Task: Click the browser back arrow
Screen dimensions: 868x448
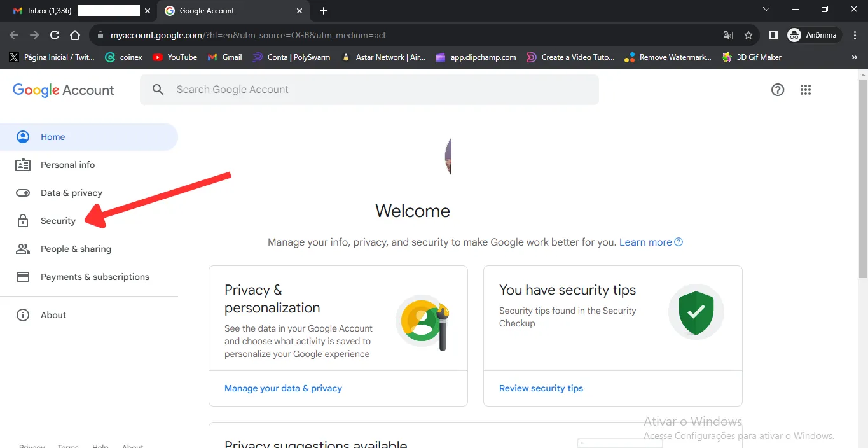Action: 14,35
